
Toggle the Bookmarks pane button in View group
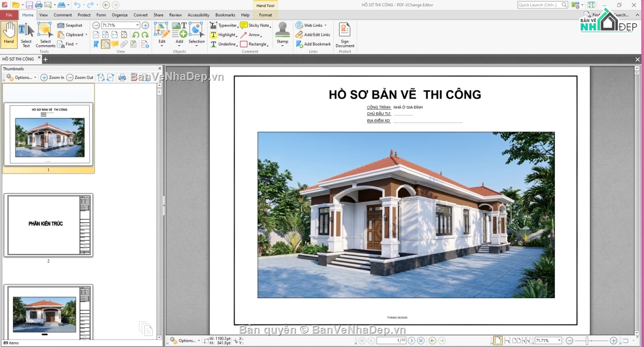click(x=96, y=44)
